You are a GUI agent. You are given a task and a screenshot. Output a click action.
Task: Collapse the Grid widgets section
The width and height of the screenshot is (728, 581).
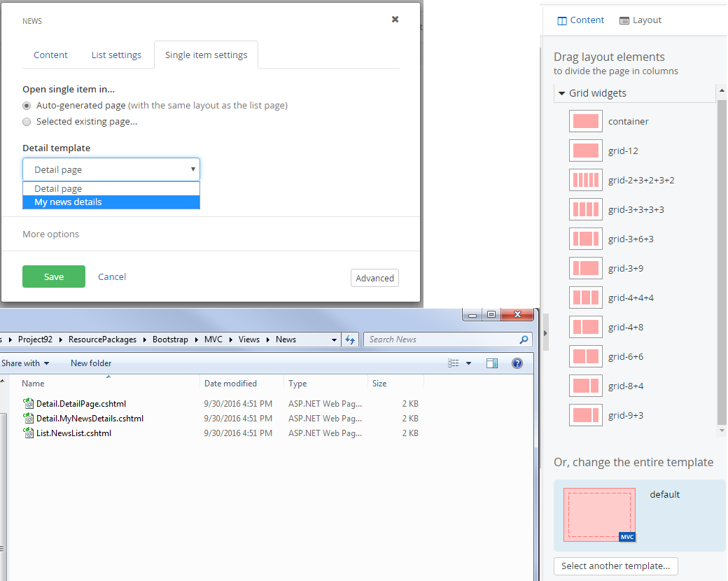(x=562, y=92)
